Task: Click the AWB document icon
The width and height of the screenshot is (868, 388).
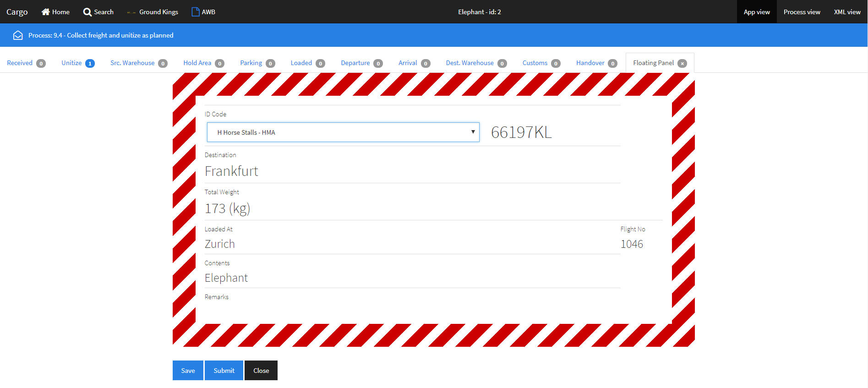Action: [196, 12]
